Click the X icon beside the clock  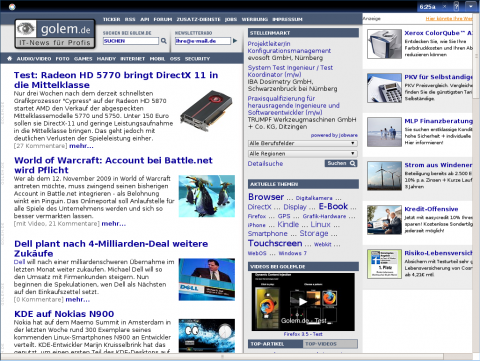coord(444,6)
